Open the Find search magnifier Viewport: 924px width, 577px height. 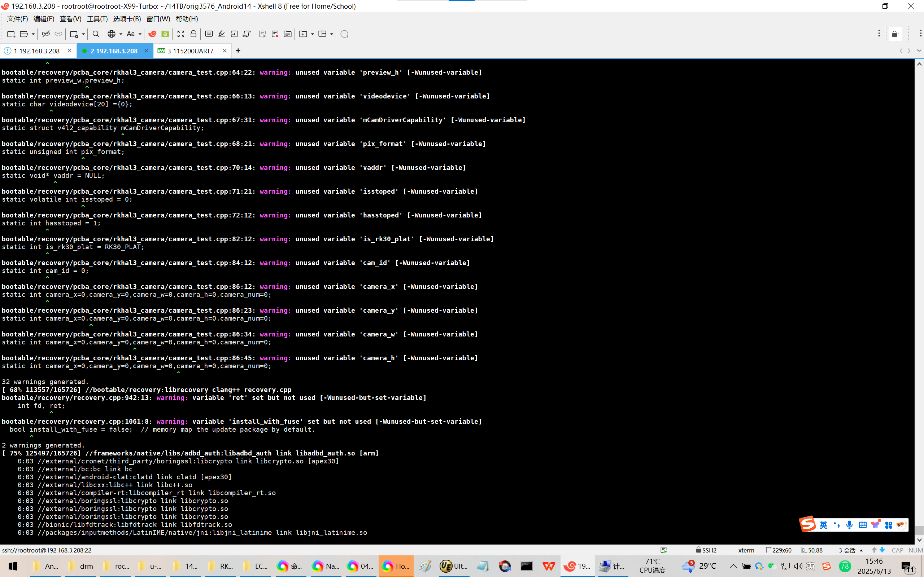coord(96,34)
